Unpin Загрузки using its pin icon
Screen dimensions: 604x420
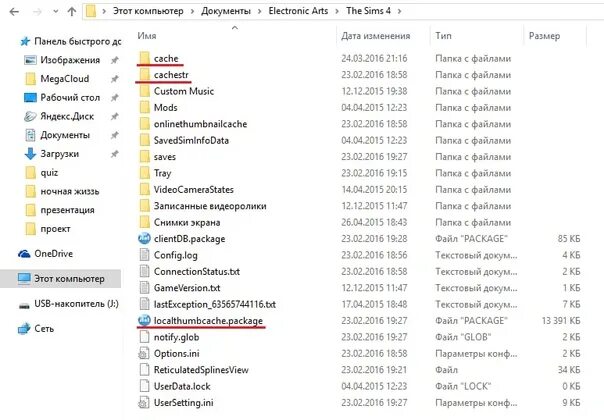tap(114, 154)
